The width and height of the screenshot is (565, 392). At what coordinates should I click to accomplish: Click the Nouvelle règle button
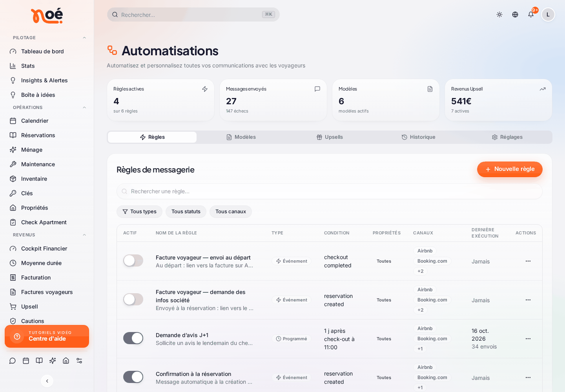click(510, 169)
